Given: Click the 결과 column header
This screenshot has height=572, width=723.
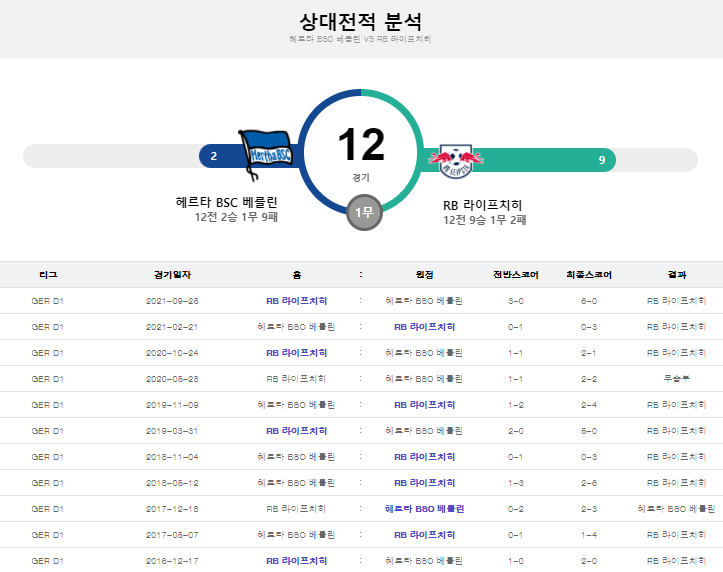Looking at the screenshot, I should point(676,275).
